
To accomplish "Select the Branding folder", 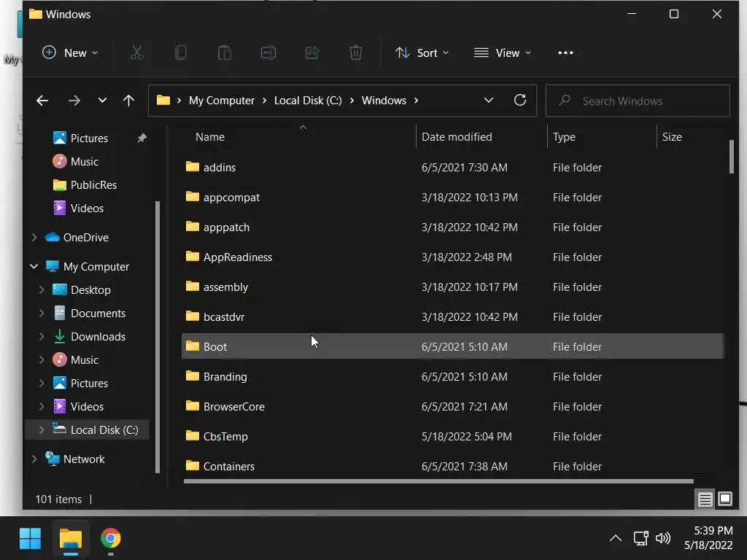I will (x=452, y=377).
